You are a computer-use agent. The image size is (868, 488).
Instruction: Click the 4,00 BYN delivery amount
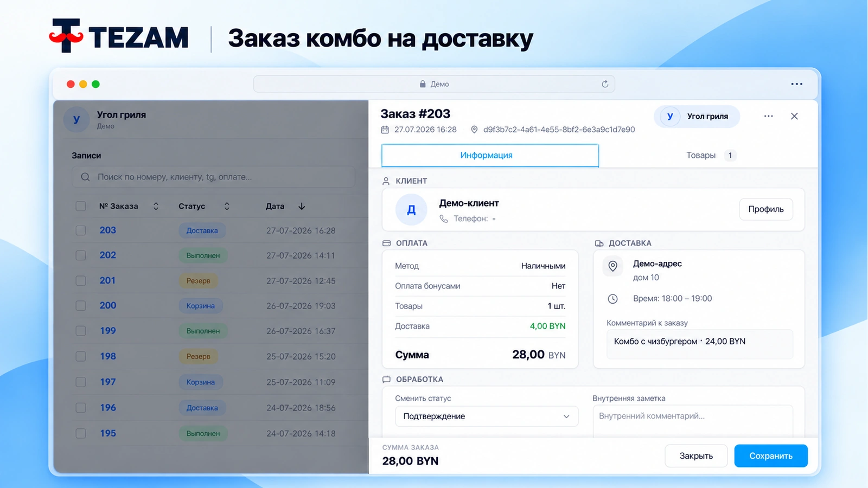(547, 326)
